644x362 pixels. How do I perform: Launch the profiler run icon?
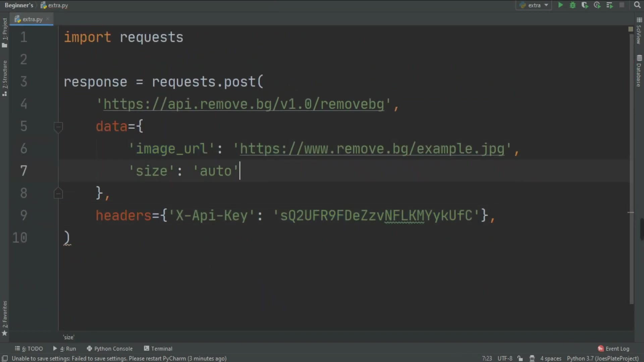pos(597,5)
